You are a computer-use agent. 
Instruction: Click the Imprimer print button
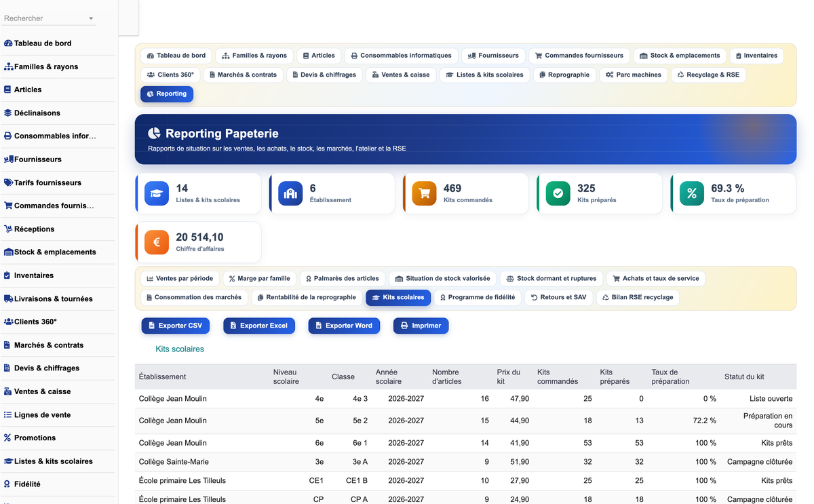pos(421,326)
